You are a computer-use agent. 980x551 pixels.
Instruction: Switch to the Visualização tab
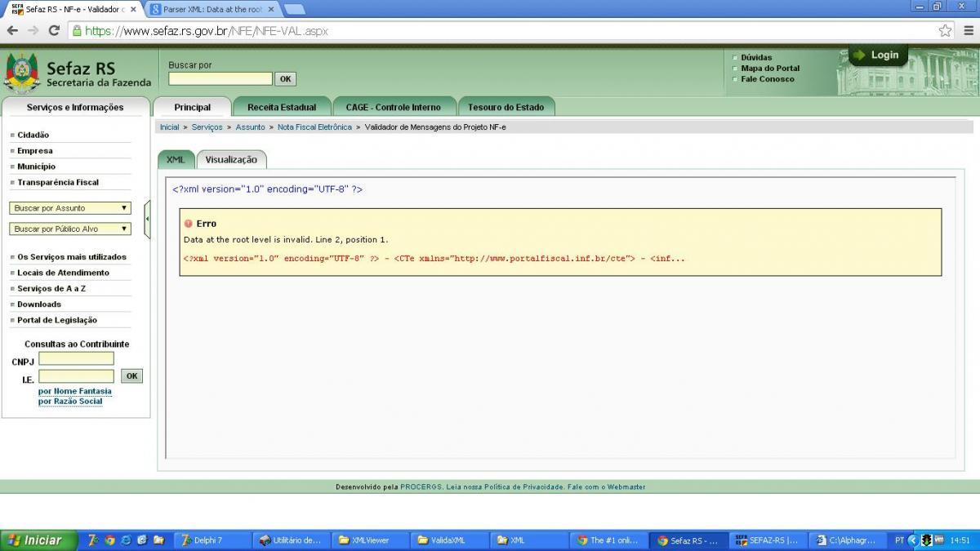click(x=231, y=160)
